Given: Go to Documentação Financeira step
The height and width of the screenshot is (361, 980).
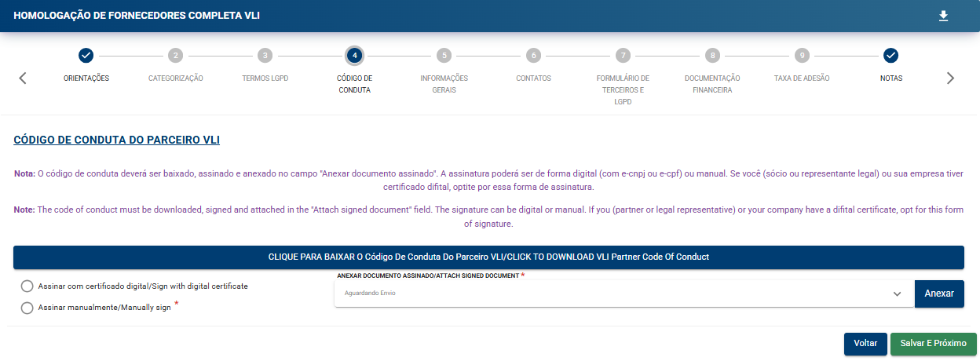Looking at the screenshot, I should click(x=711, y=83).
